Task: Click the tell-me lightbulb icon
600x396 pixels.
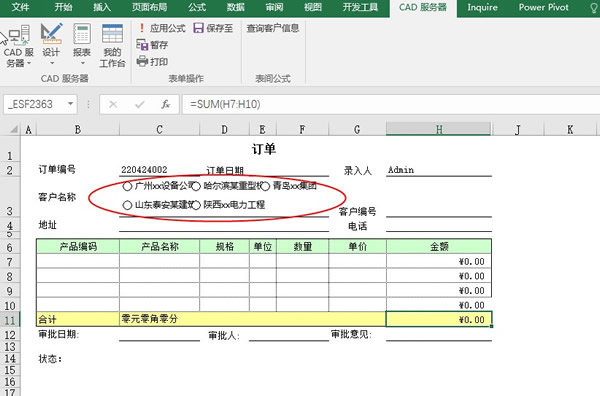Action: pyautogui.click(x=594, y=8)
